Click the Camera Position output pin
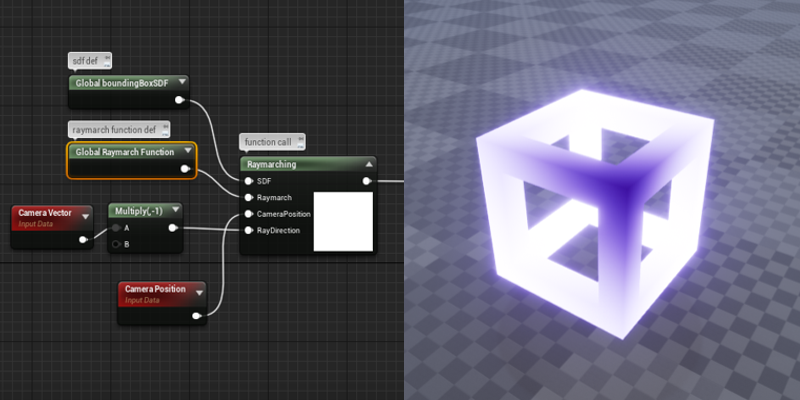Viewport: 800px width, 400px height. click(197, 316)
